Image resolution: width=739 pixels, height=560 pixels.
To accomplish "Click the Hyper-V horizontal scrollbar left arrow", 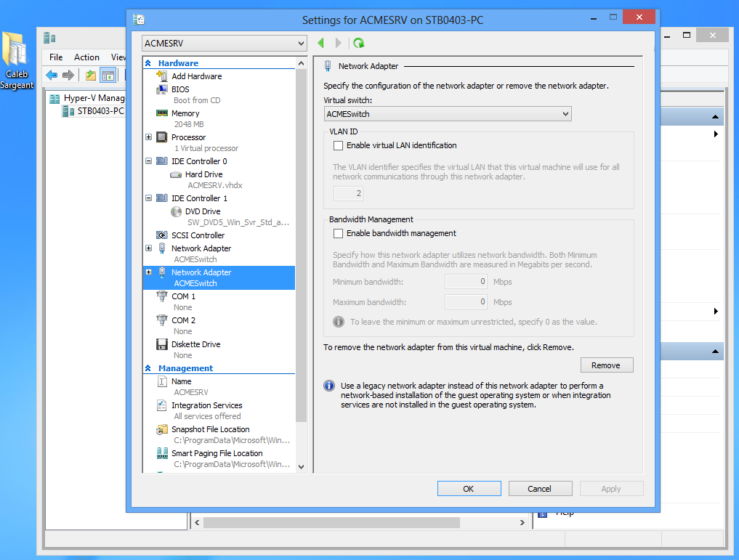I will coord(197,522).
